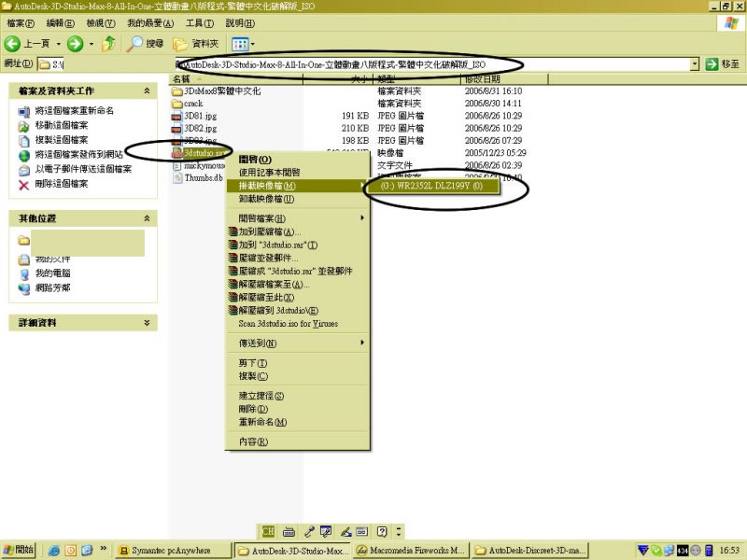Open Network Places (網路芳鄰) icon
The height and width of the screenshot is (560, 747).
24,288
